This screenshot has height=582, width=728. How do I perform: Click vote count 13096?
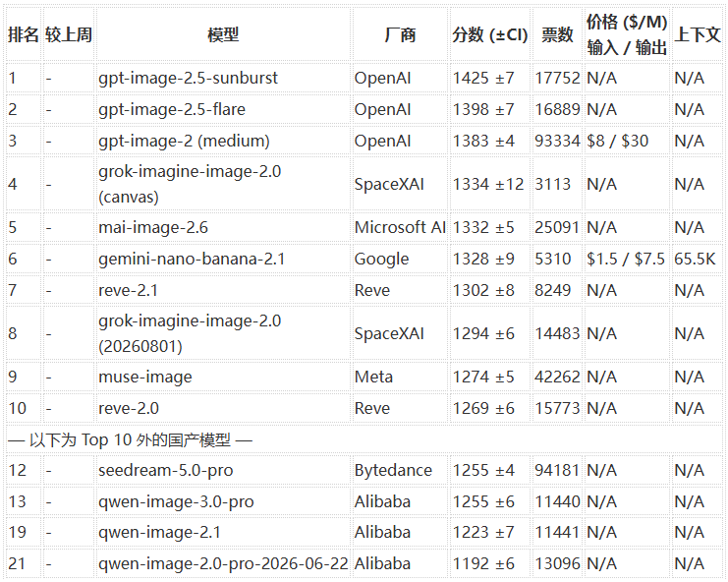[558, 564]
